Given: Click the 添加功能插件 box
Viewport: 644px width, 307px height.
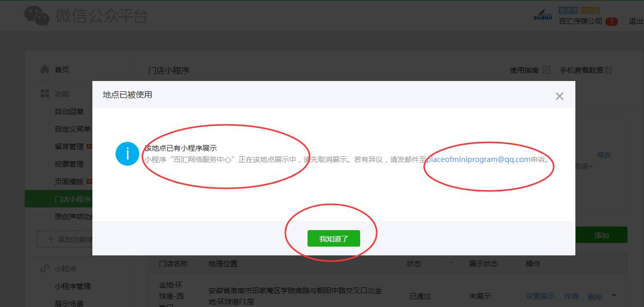Looking at the screenshot, I should pyautogui.click(x=65, y=239).
